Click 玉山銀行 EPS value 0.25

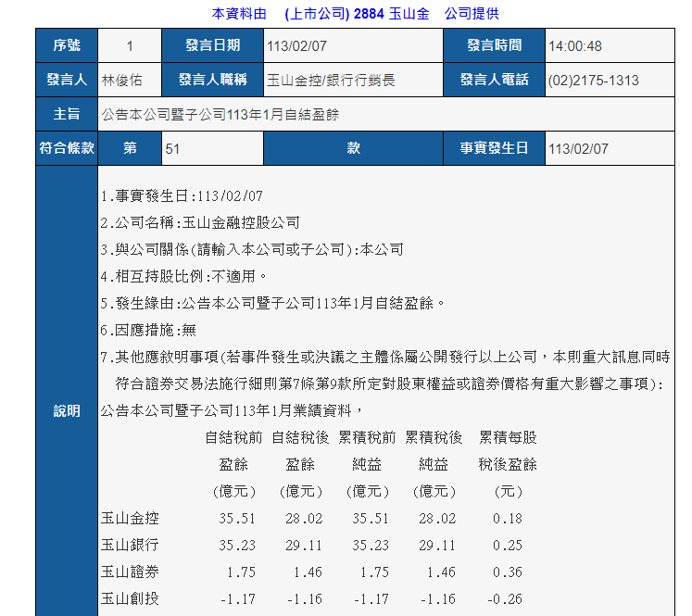pos(508,546)
